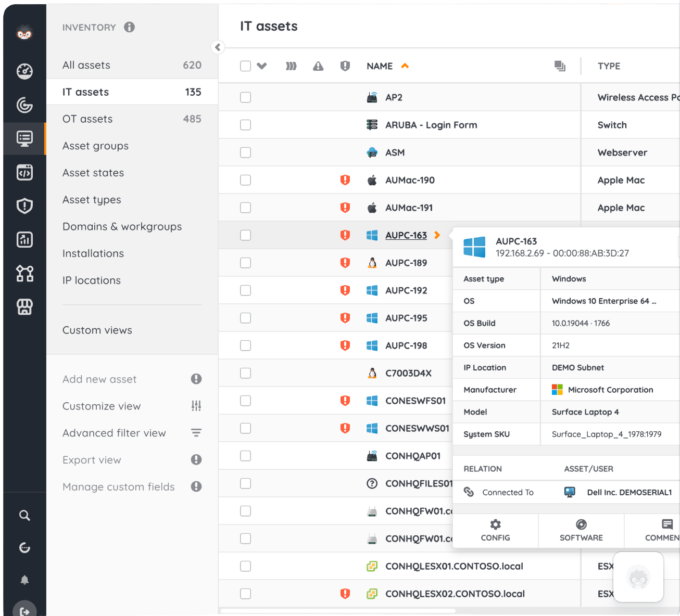Screen dimensions: 680x616
Task: Open Asset states in the inventory menu
Action: point(93,173)
